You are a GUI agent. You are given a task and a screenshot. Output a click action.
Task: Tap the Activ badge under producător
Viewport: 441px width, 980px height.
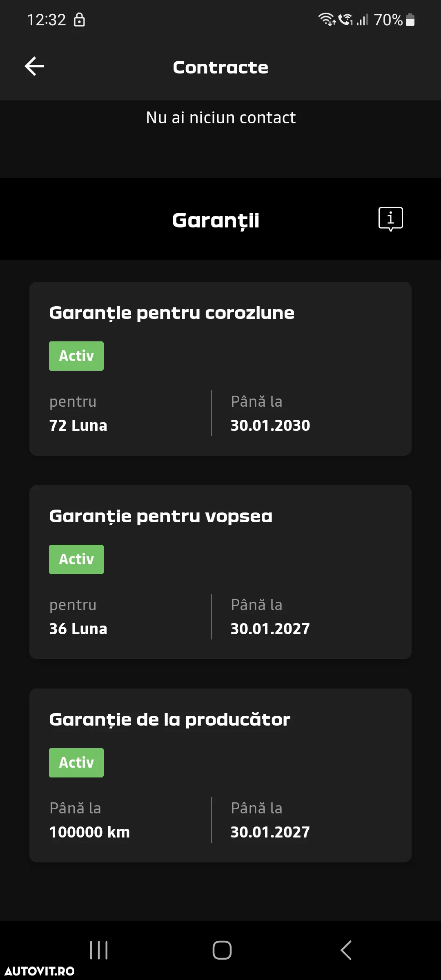pyautogui.click(x=76, y=763)
